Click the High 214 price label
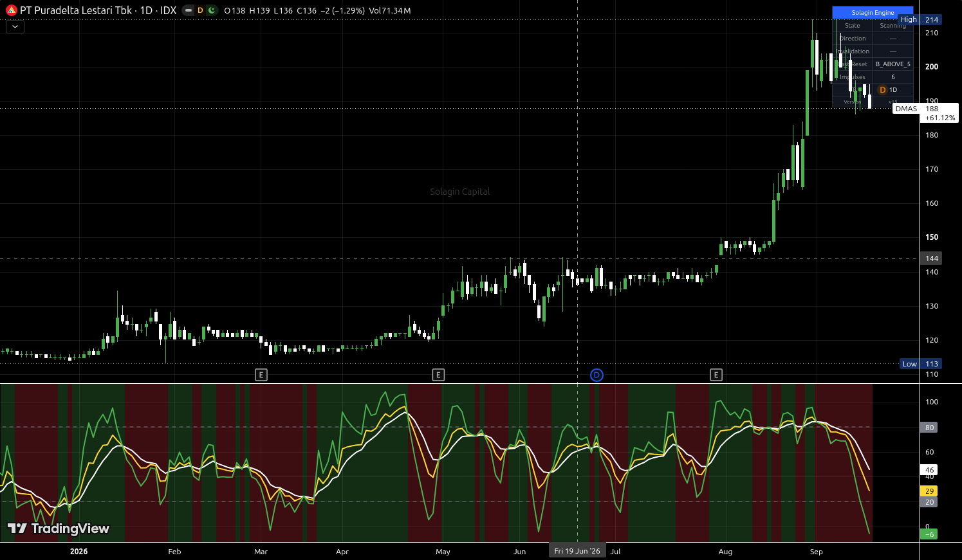 coord(920,20)
